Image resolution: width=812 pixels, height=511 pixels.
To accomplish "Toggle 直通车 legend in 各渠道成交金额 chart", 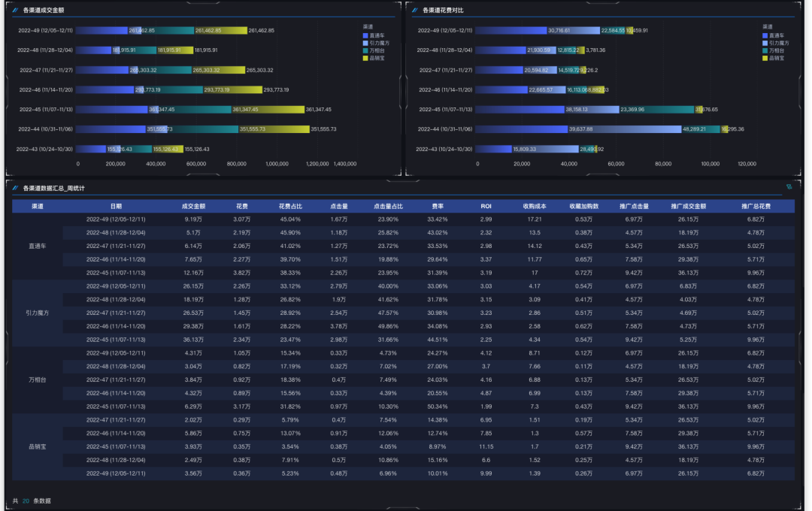I will 374,36.
